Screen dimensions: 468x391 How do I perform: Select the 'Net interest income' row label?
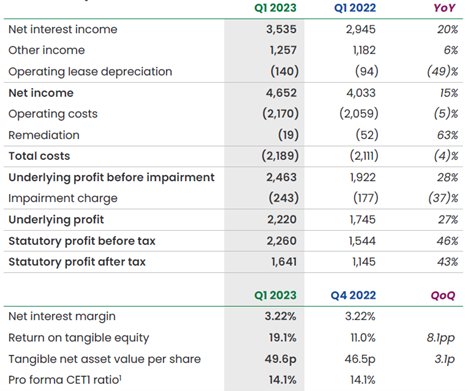click(x=63, y=29)
